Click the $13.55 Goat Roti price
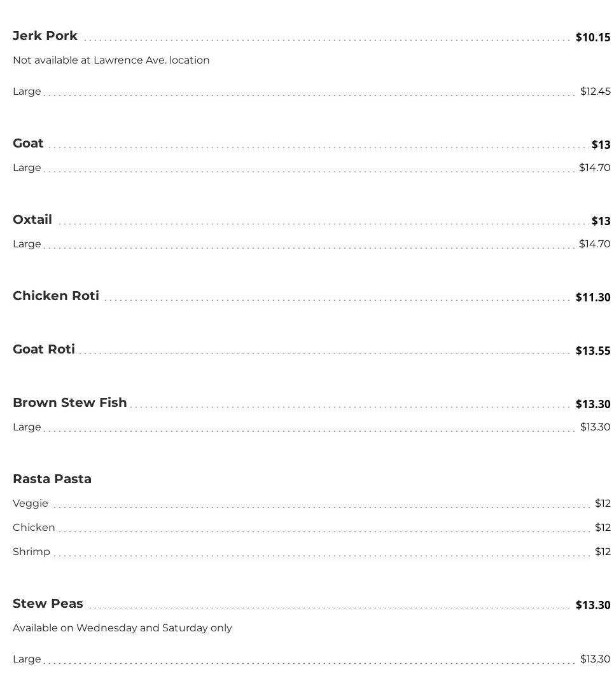This screenshot has height=700, width=614. click(592, 351)
